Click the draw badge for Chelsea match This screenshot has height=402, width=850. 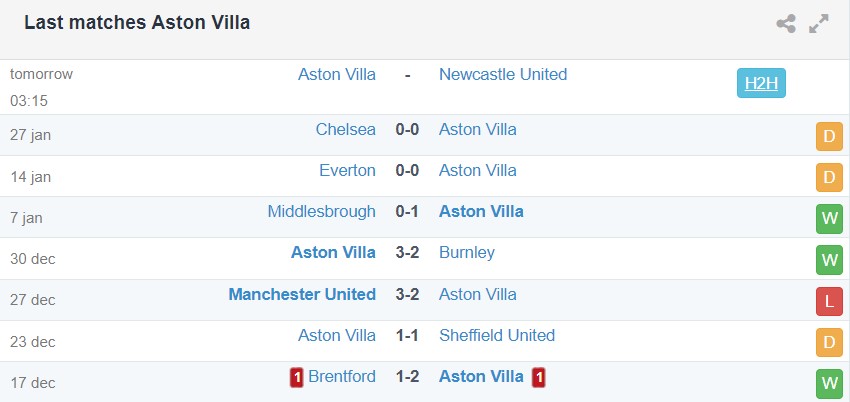829,138
